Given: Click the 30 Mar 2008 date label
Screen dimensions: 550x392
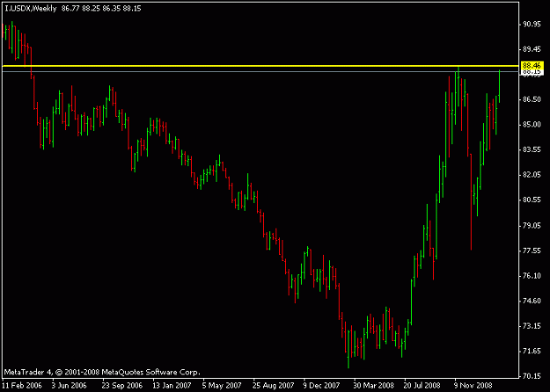Looking at the screenshot, I should [374, 386].
